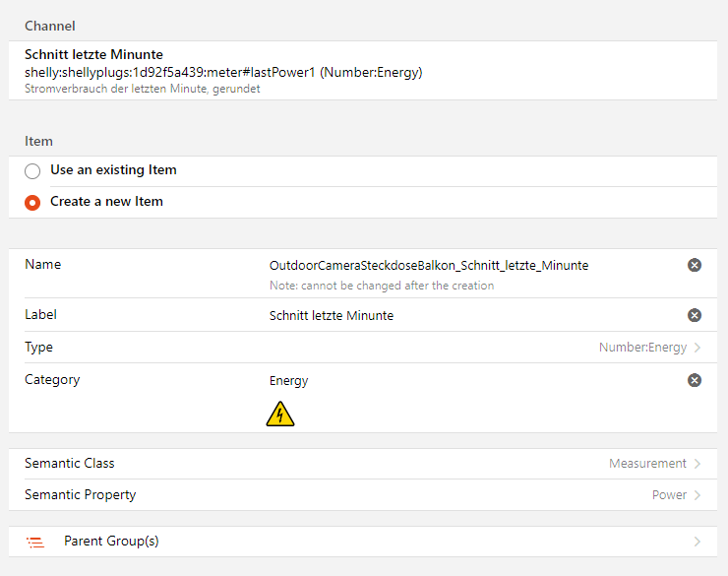This screenshot has height=576, width=728.
Task: Click the shelly:shellyplugs channel UID text
Action: [223, 72]
